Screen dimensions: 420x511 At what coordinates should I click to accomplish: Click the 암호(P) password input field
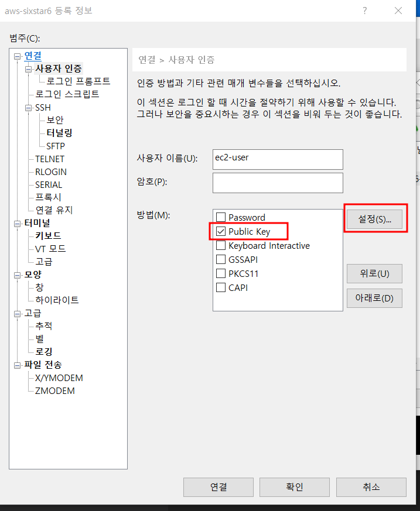click(278, 183)
